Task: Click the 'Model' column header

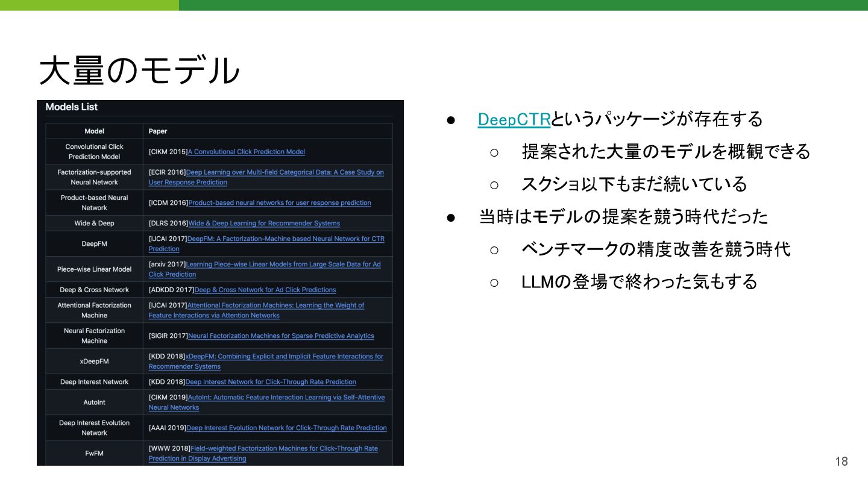Action: pyautogui.click(x=95, y=131)
